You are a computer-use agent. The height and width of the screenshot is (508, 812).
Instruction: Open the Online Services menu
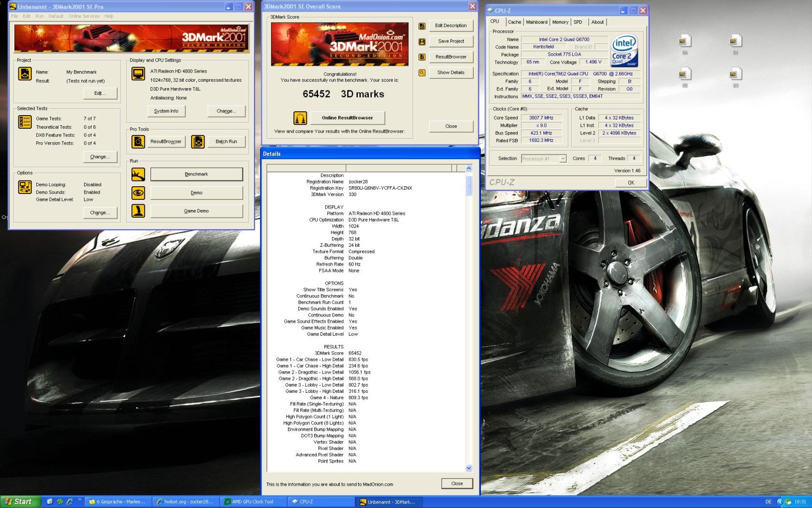tap(84, 16)
